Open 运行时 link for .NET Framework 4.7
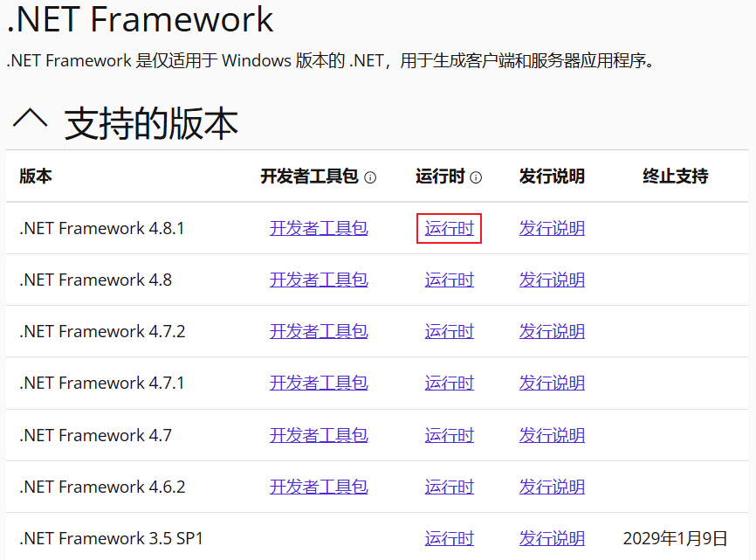Screen dimensions: 756x560 click(x=450, y=435)
